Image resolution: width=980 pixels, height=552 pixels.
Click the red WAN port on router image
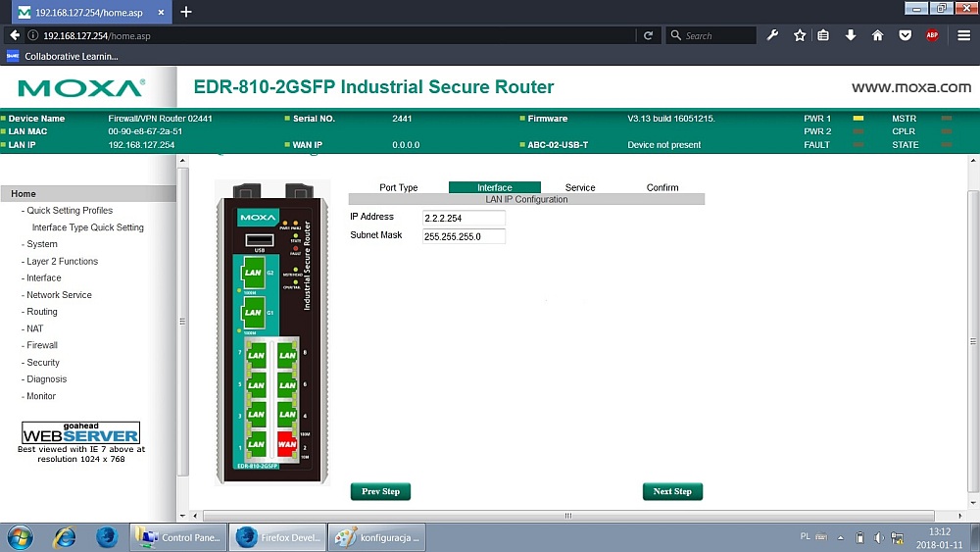287,443
